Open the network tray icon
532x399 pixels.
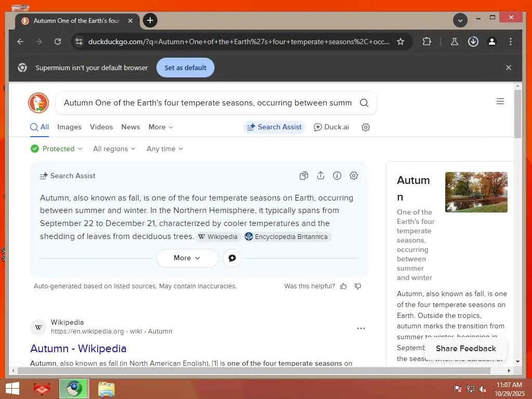[470, 389]
